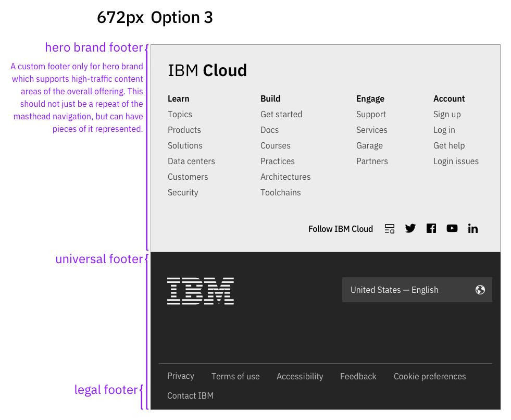The width and height of the screenshot is (511, 420).
Task: Open IBM Cloud's LinkedIn profile
Action: tap(472, 228)
